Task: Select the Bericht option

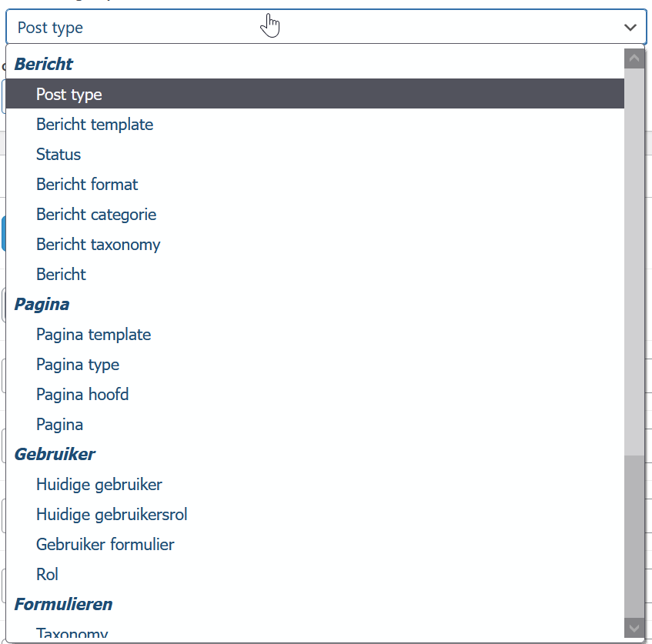Action: 61,274
